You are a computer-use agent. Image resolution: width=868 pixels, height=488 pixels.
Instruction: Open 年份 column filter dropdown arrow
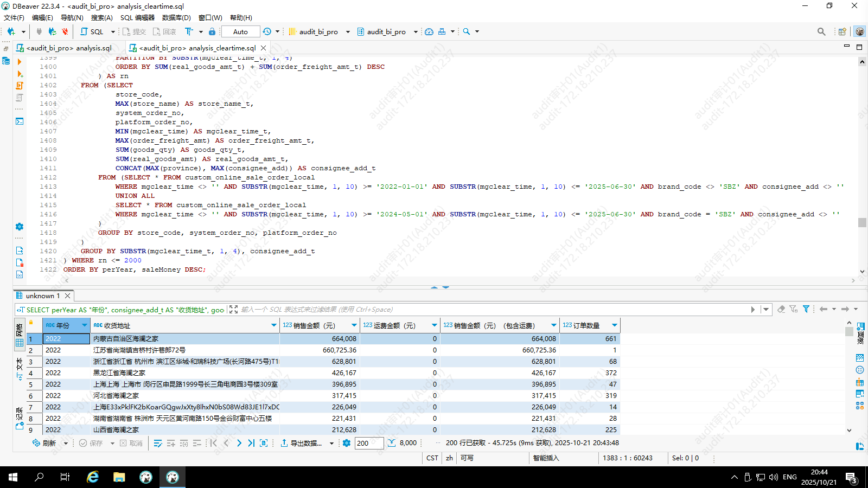[85, 325]
